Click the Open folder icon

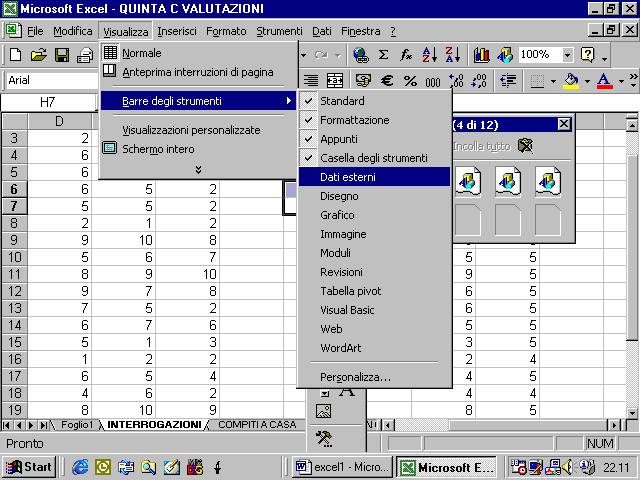pyautogui.click(x=38, y=55)
